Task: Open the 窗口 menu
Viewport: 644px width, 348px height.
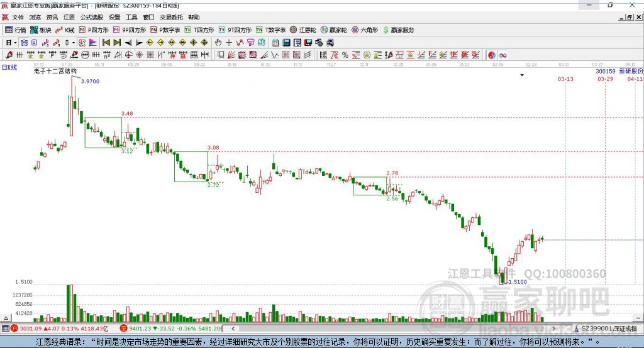Action: (148, 17)
